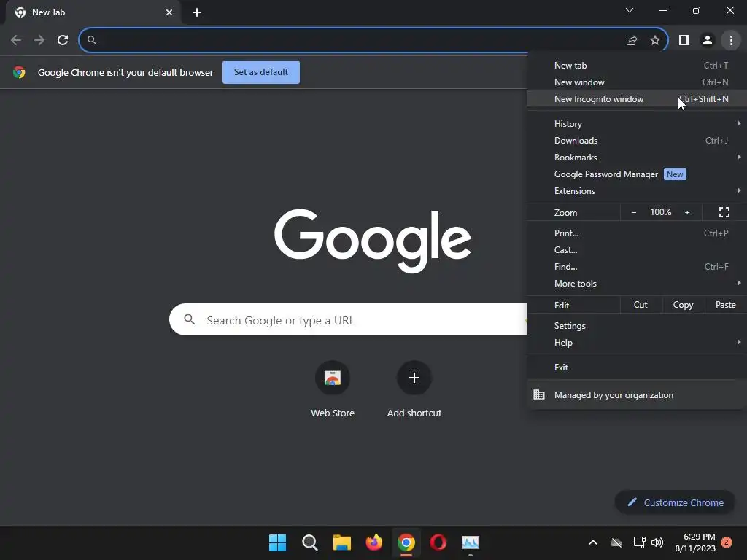Image resolution: width=747 pixels, height=560 pixels.
Task: Show hidden system tray icons
Action: pos(593,542)
